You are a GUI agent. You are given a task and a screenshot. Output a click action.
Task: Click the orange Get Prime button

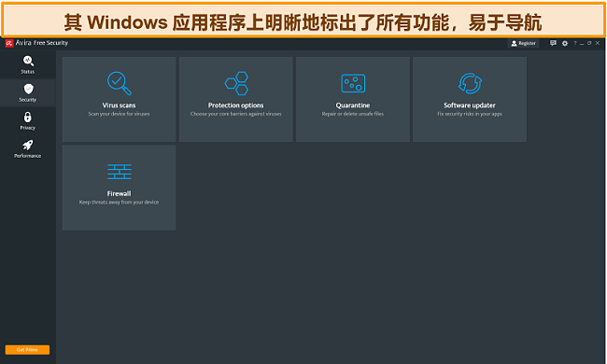click(27, 350)
